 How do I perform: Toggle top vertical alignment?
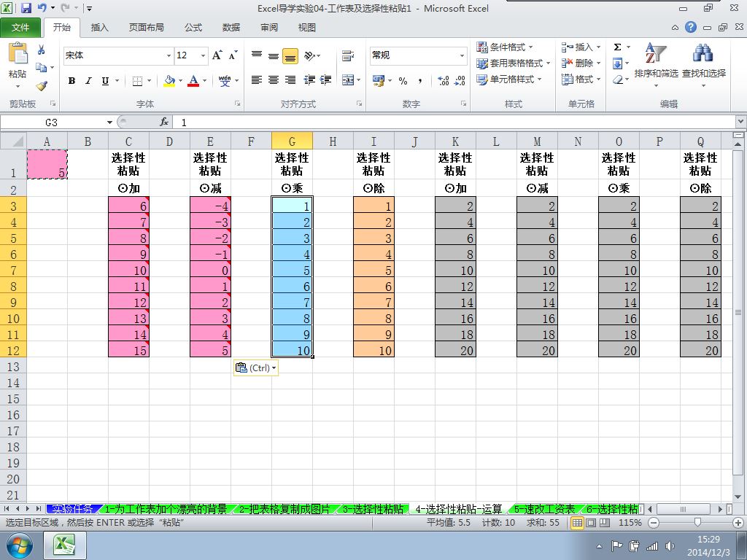coord(257,55)
